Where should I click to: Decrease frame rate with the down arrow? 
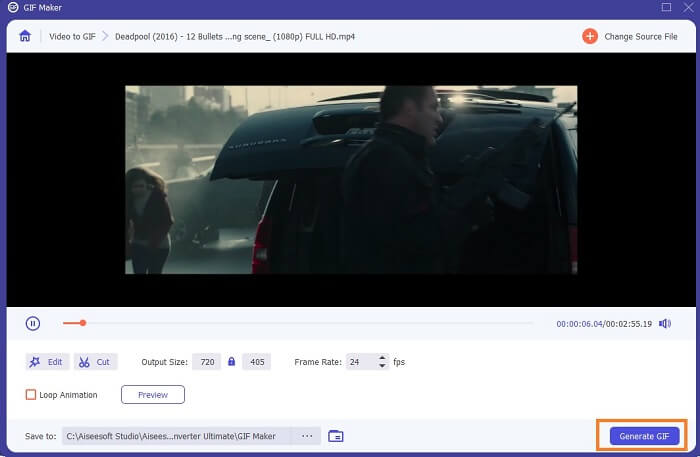point(382,366)
